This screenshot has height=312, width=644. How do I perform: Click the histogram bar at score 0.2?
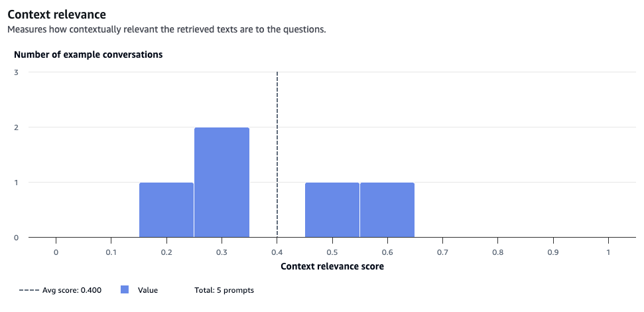pyautogui.click(x=166, y=210)
